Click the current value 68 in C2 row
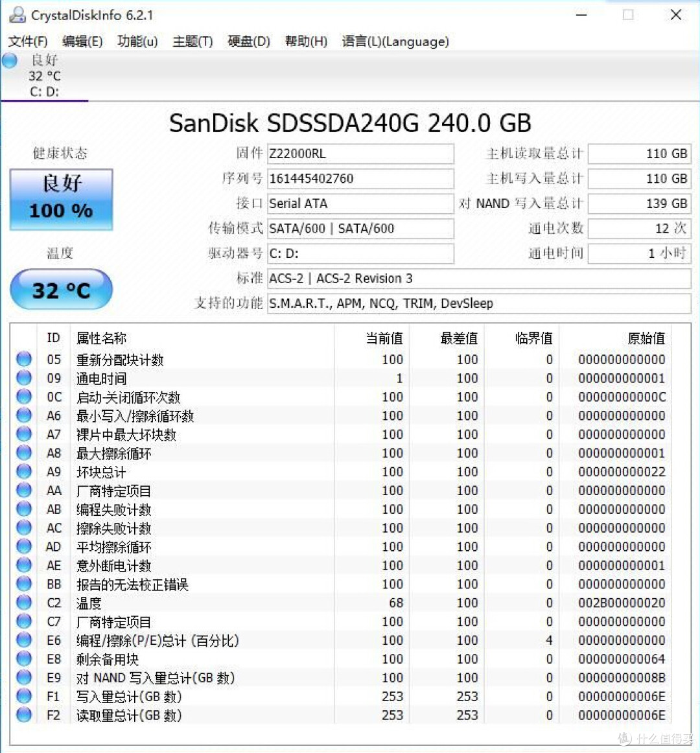This screenshot has height=753, width=700. click(x=396, y=603)
